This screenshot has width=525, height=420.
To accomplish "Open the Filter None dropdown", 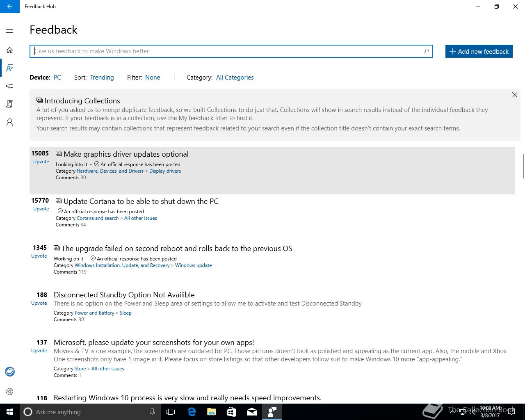I will pyautogui.click(x=153, y=78).
